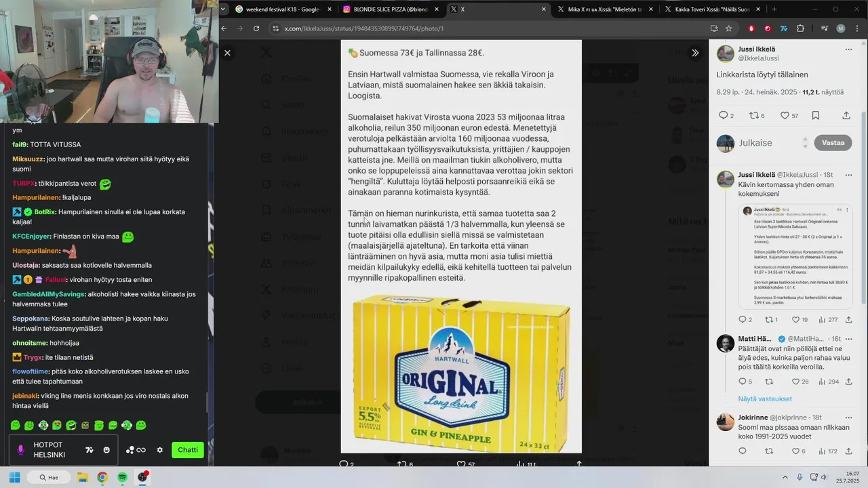Like the main post with 57 likes
The height and width of the screenshot is (488, 868).
(x=789, y=116)
